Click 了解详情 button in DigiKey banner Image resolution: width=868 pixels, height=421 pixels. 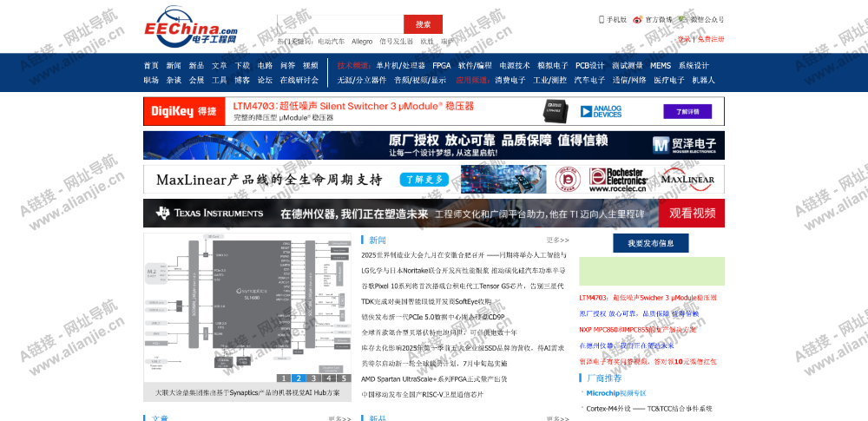coord(687,111)
